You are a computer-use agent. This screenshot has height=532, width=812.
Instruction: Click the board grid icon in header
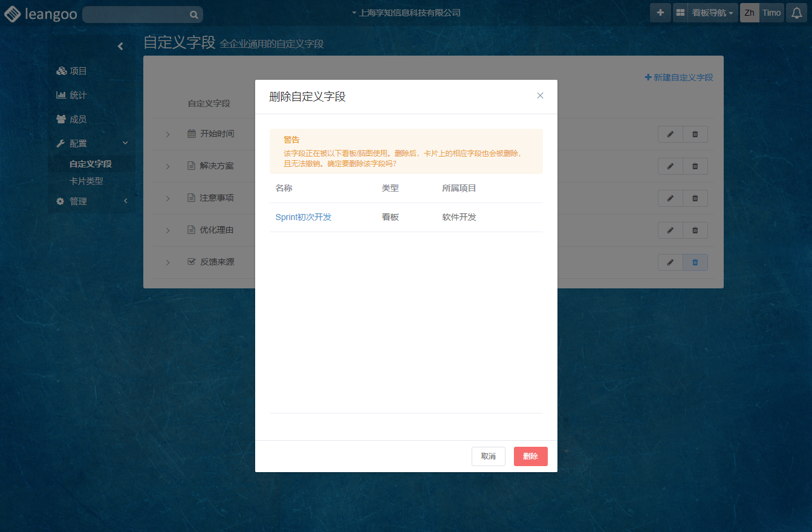point(680,13)
